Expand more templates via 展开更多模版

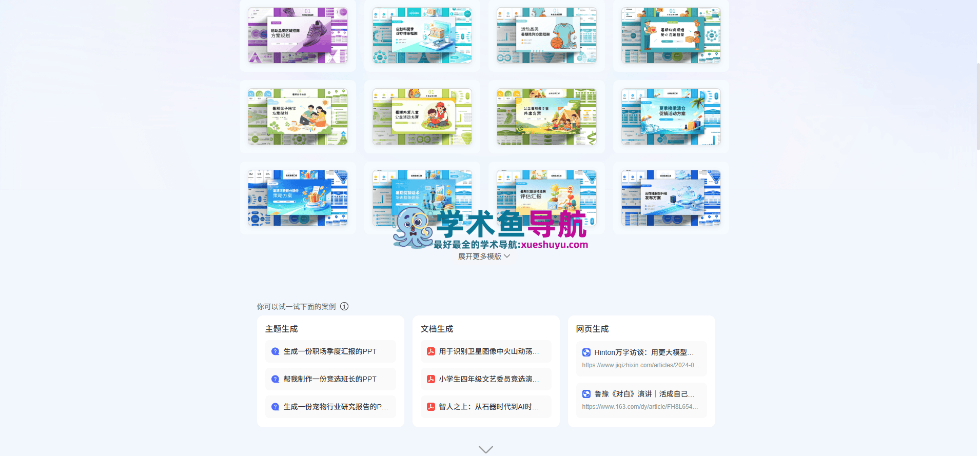click(484, 256)
